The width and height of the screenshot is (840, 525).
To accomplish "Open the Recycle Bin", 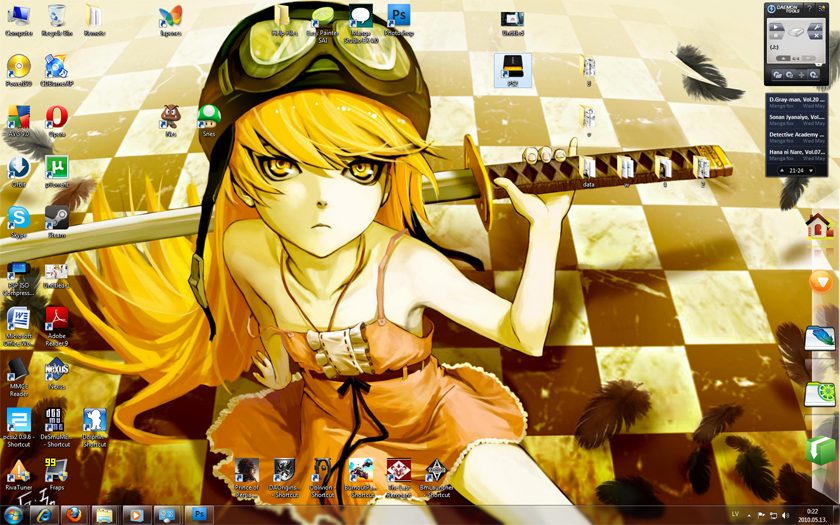I will point(57,20).
